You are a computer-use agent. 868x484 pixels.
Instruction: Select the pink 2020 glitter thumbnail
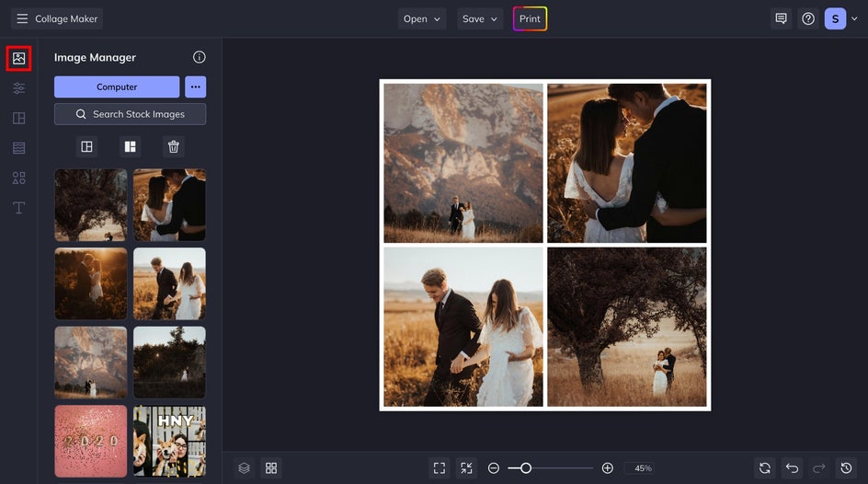(x=91, y=441)
